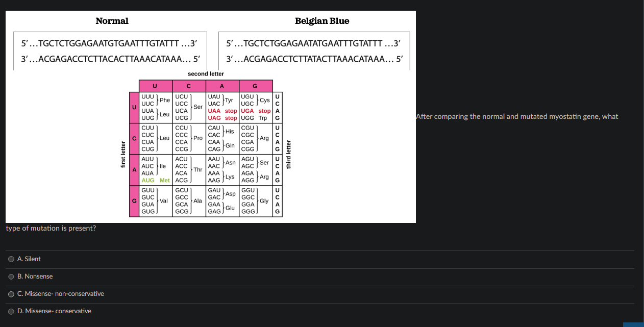Click the answer row 'D. Missense- conservative'
Viewport: 644px width, 327px height.
(54, 311)
